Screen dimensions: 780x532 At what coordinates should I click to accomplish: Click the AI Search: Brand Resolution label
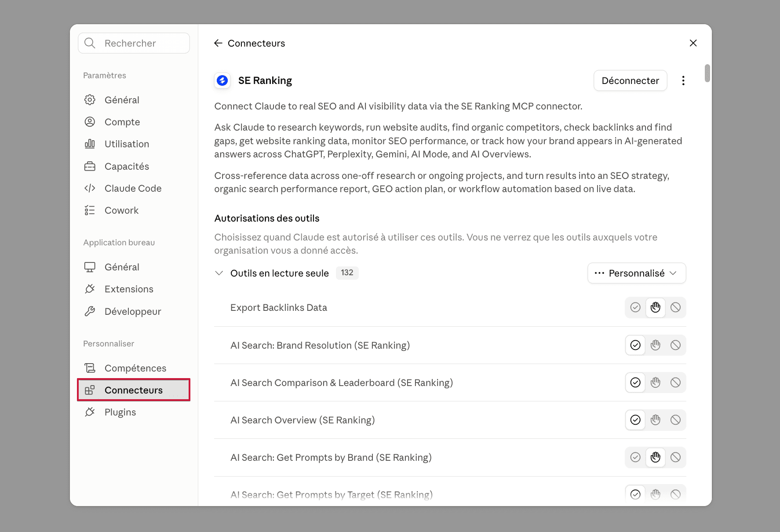pos(320,345)
